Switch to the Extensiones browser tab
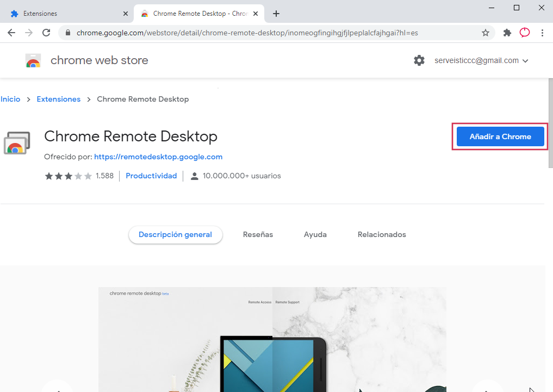This screenshot has height=392, width=553. (67, 14)
